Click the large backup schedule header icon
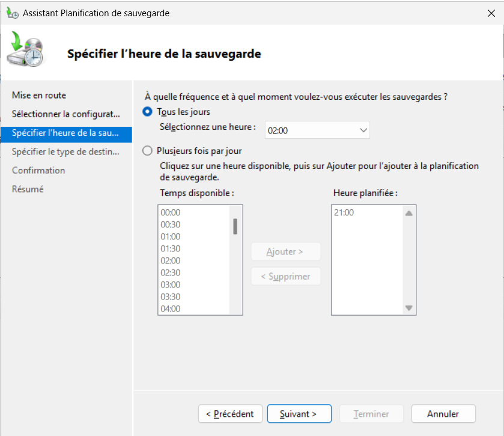Viewport: 504px width, 436px height. click(26, 51)
